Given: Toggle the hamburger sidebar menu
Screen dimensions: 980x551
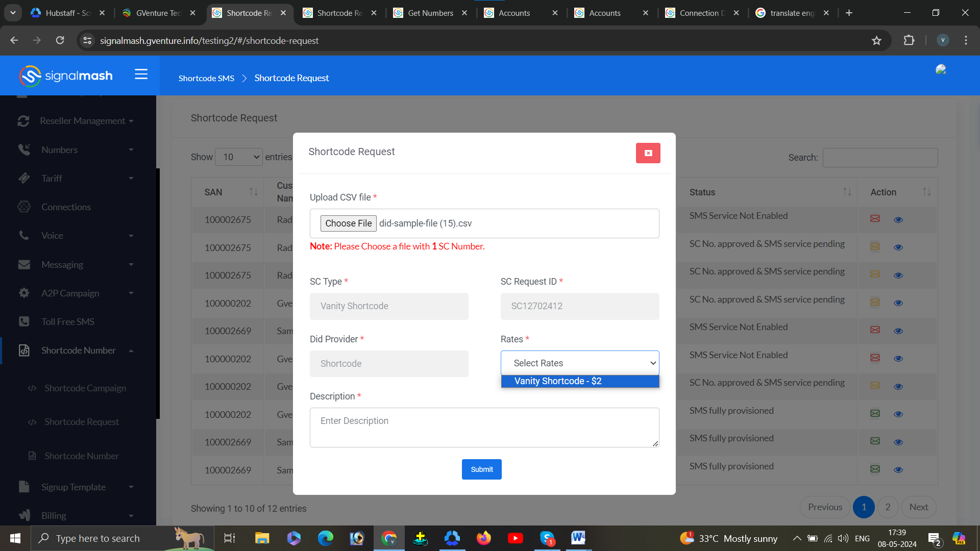Looking at the screenshot, I should [x=141, y=74].
